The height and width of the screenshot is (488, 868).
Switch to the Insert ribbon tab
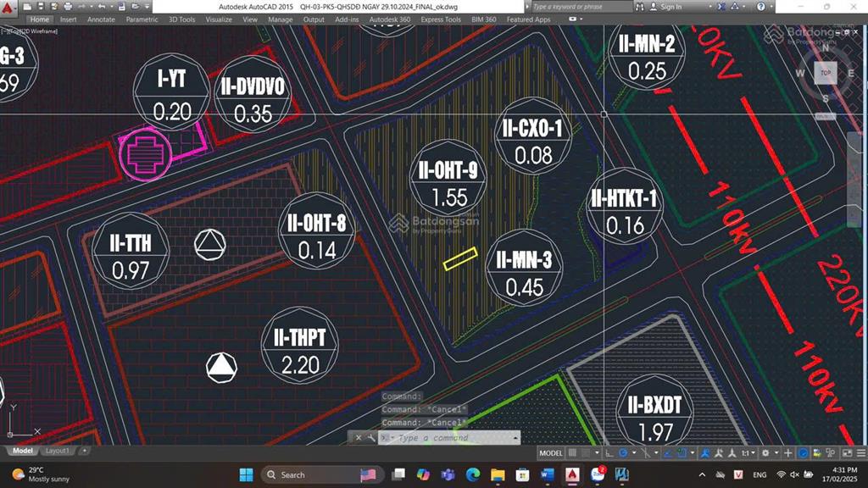(68, 19)
